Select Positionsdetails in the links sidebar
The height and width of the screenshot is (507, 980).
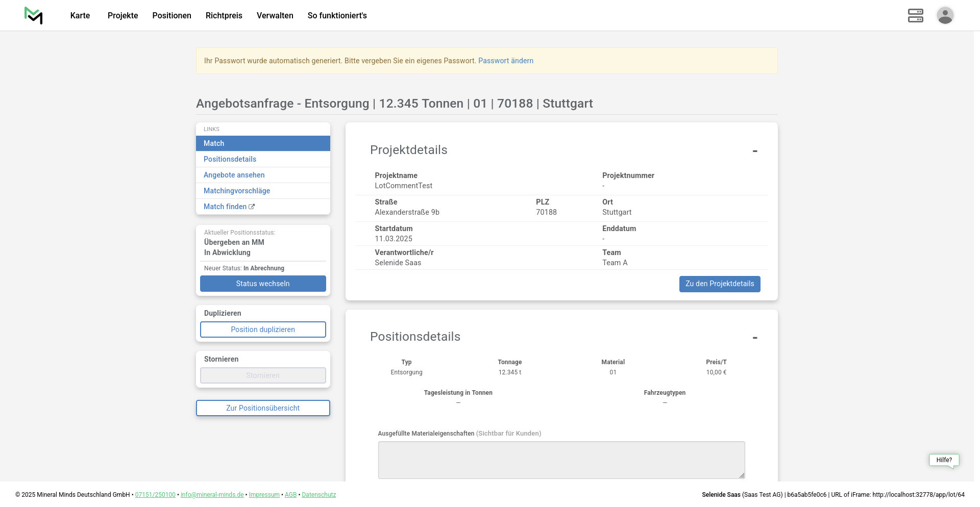tap(230, 159)
